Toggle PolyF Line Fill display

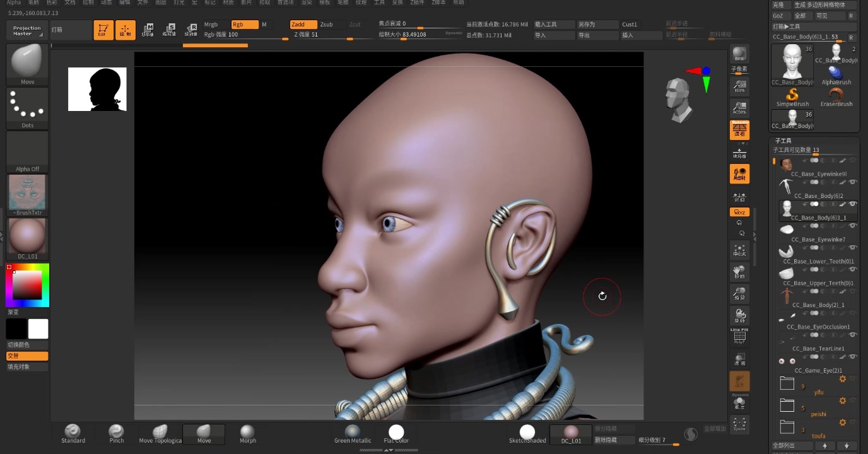(739, 337)
